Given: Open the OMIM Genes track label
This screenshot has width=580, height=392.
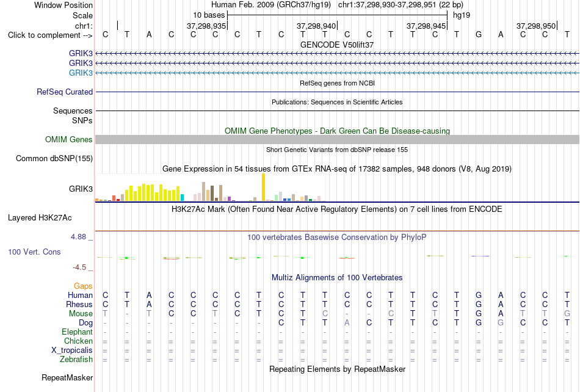Looking at the screenshot, I should click(x=69, y=139).
